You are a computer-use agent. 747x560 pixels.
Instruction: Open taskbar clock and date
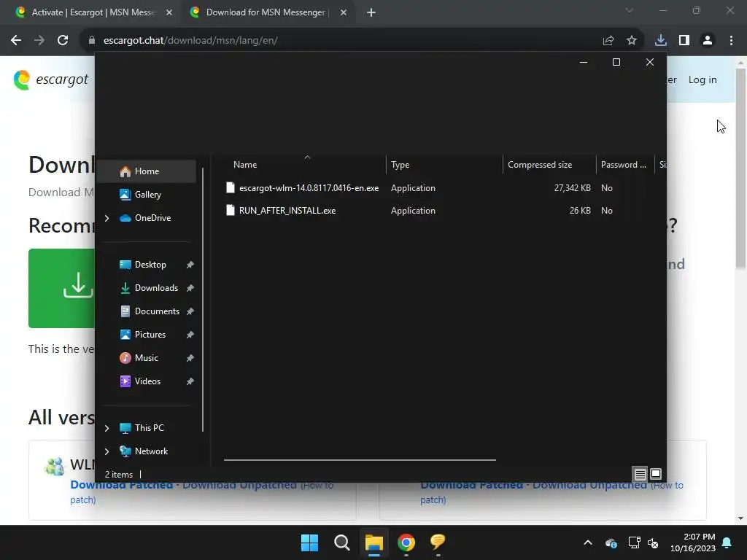point(693,542)
